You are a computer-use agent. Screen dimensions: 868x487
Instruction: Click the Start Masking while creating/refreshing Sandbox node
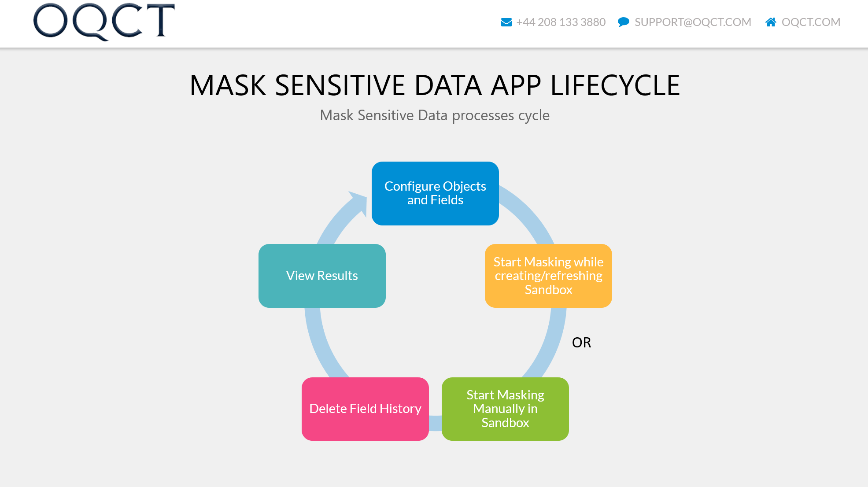(x=548, y=275)
